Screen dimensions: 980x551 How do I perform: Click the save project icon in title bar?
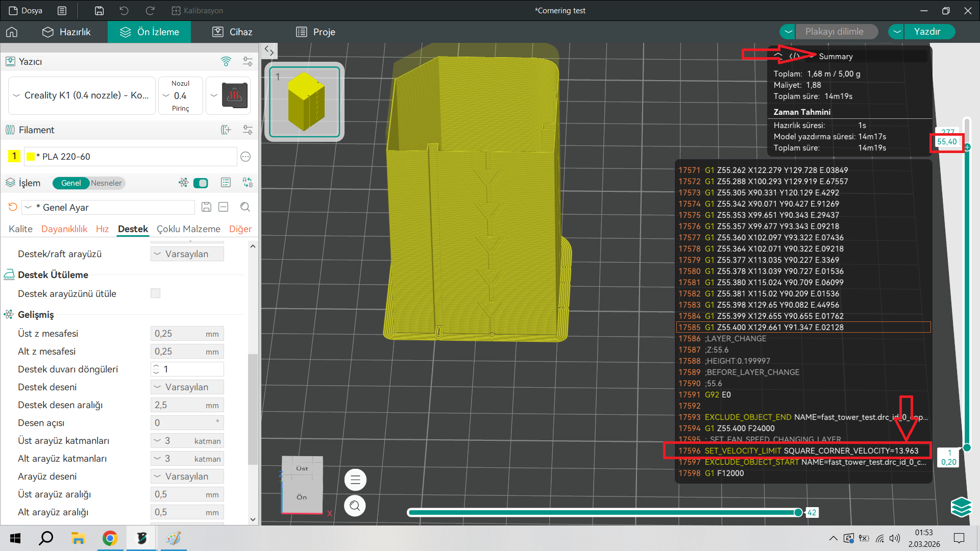point(100,11)
